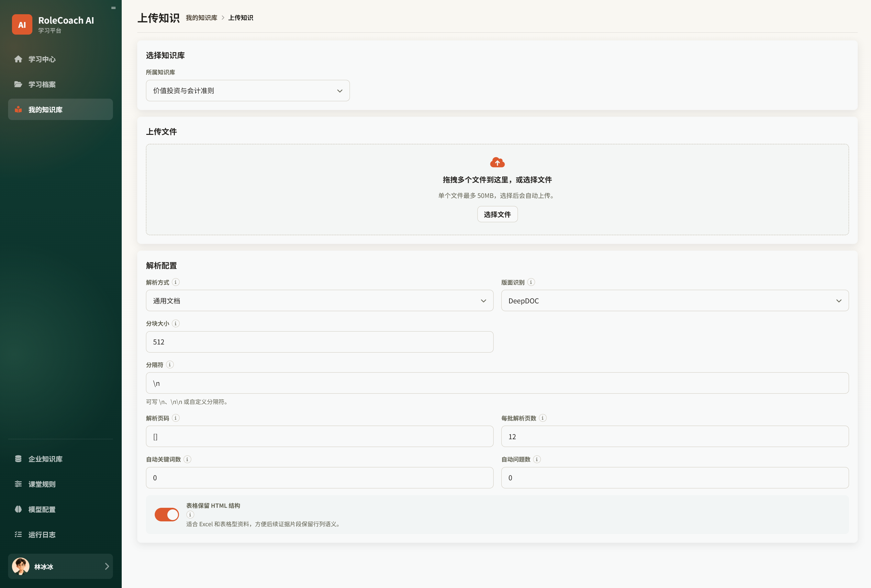Click the 单个文件最多 50MB note
This screenshot has height=588, width=871.
click(497, 195)
